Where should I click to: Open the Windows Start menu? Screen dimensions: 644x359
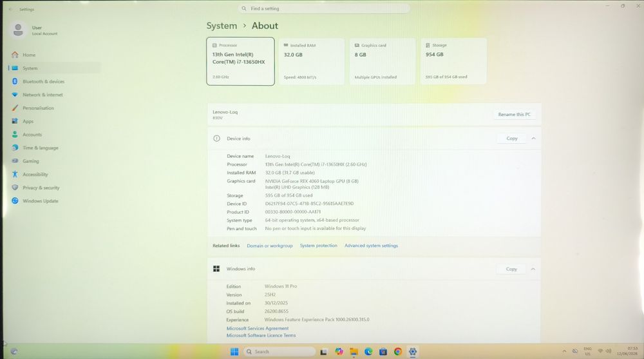point(234,352)
